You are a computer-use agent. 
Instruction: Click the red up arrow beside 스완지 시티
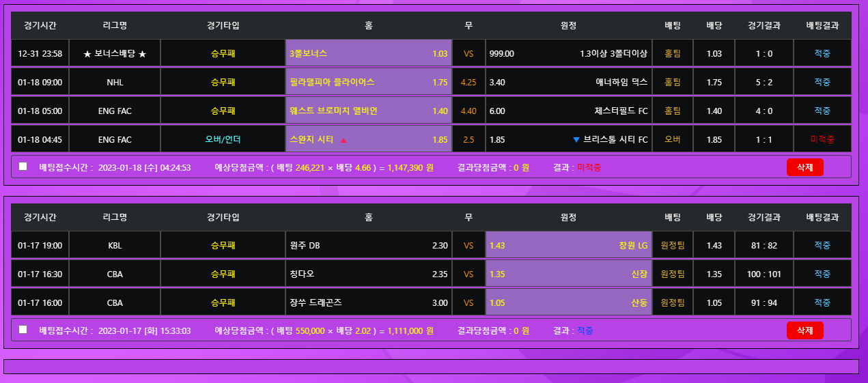pos(344,140)
